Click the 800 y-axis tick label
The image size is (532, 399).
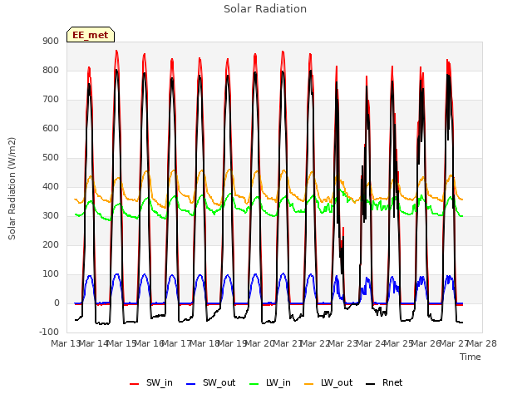(51, 70)
